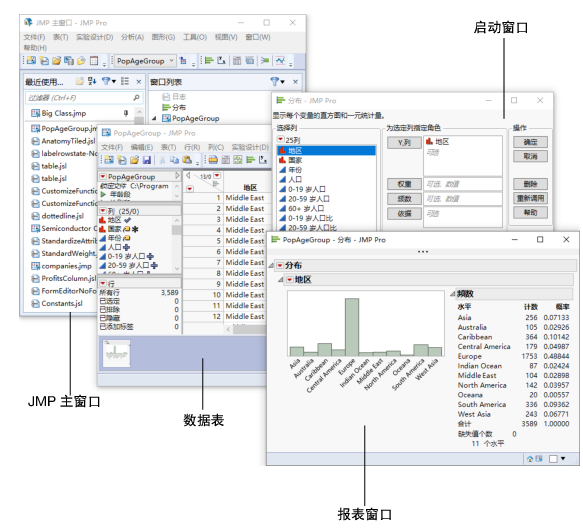Click the Recent Files filter funnel icon
This screenshot has width=583, height=528.
click(106, 81)
